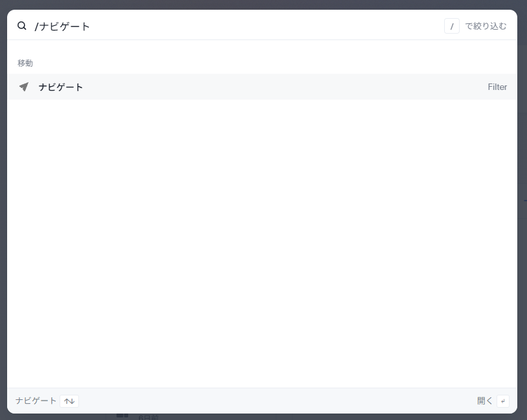The width and height of the screenshot is (527, 420).
Task: Click the footer ナビゲート hint label
Action: click(36, 401)
